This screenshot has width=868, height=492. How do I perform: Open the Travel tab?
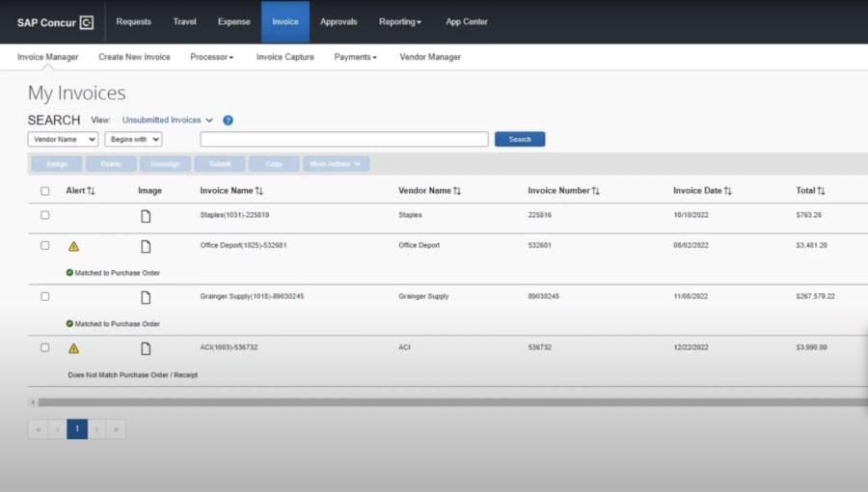184,21
